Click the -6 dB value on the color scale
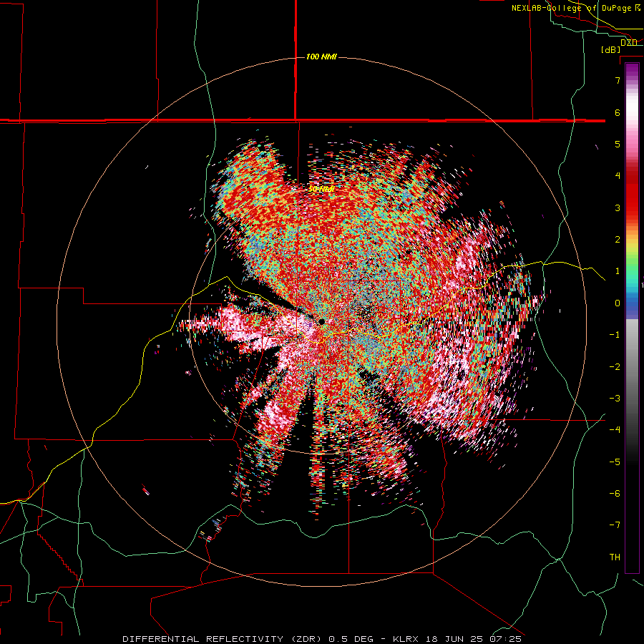The image size is (644, 644). pos(615,494)
